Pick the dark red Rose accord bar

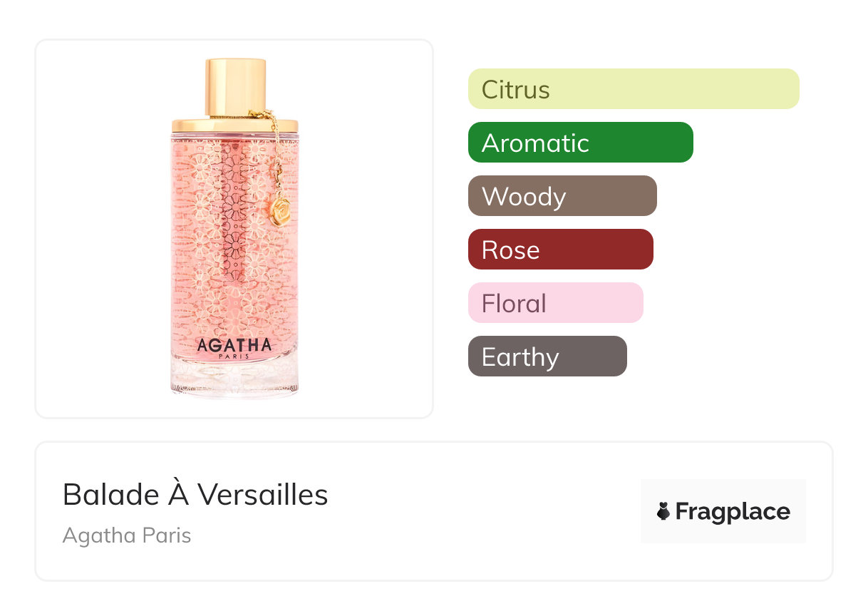click(x=560, y=250)
